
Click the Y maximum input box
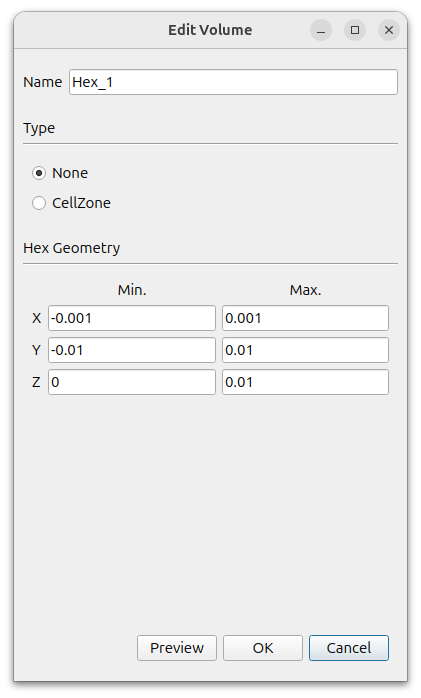click(x=305, y=350)
